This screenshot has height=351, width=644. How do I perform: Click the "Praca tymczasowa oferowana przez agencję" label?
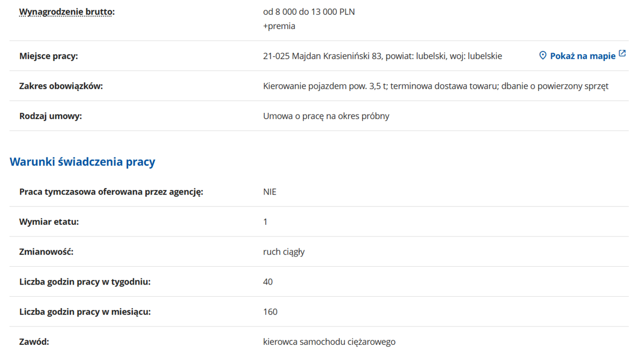111,192
